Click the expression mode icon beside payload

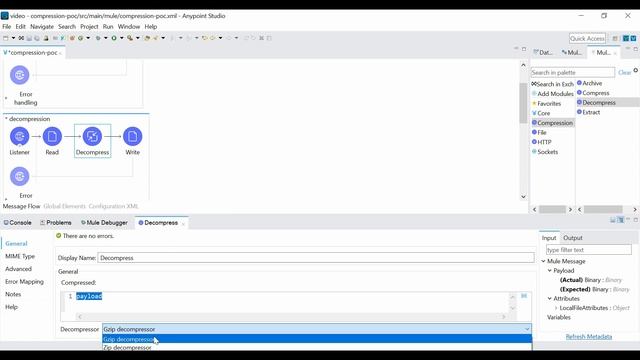pyautogui.click(x=524, y=296)
